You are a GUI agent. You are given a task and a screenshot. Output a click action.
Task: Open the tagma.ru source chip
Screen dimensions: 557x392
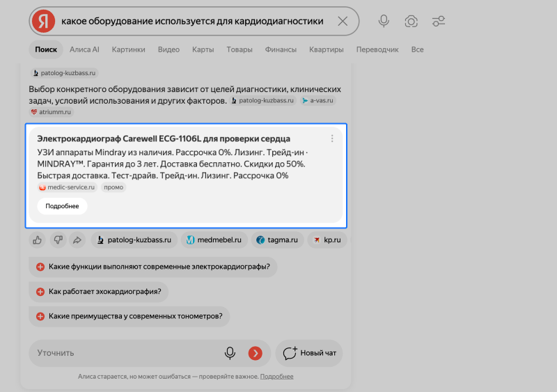click(x=277, y=240)
